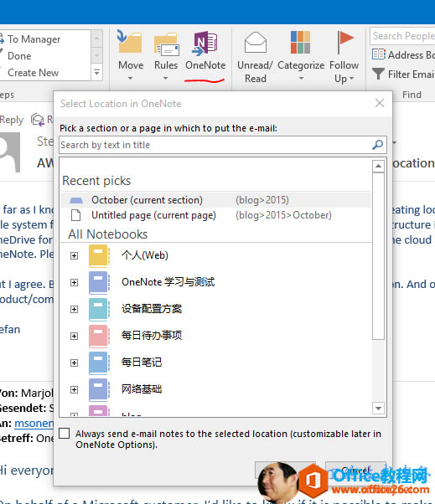The image size is (435, 504).
Task: Open the Categorize dropdown arrow
Action: [x=301, y=78]
